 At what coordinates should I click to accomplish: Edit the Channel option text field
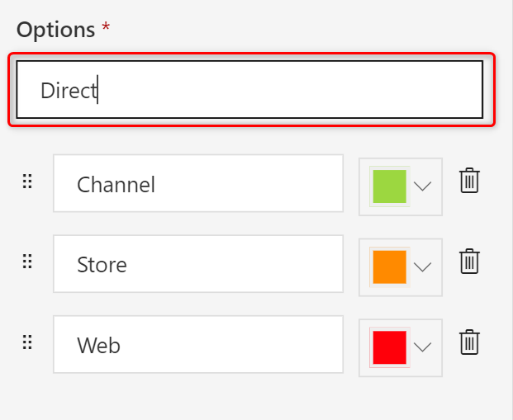pos(198,184)
